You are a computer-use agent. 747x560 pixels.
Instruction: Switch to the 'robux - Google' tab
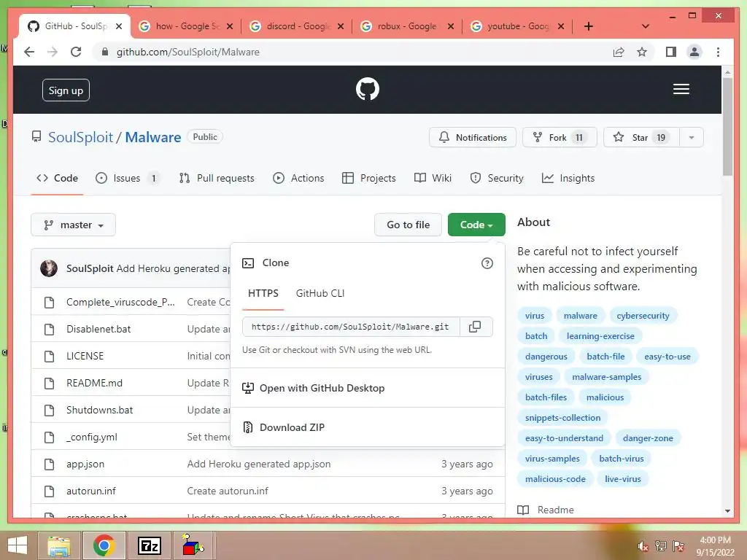tap(407, 26)
